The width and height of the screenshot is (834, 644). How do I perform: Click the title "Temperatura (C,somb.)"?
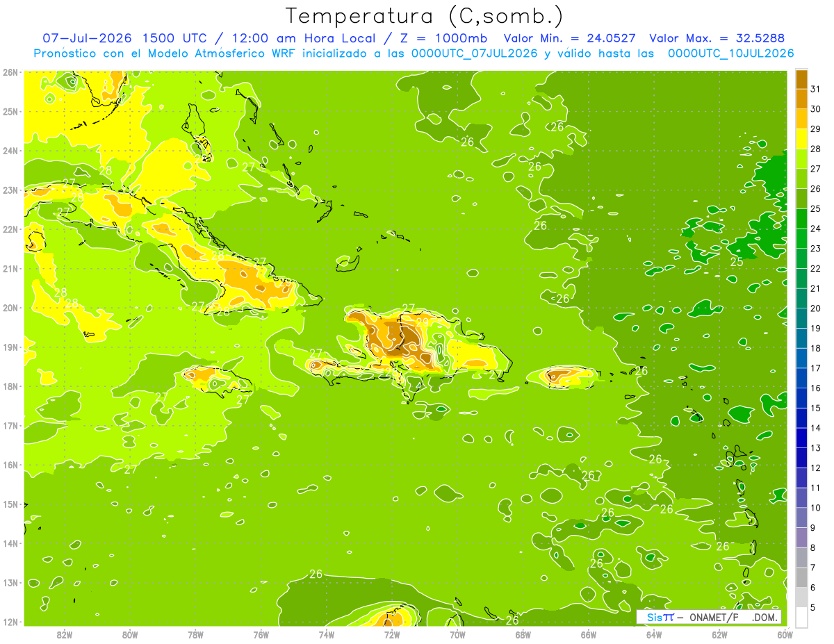point(424,16)
